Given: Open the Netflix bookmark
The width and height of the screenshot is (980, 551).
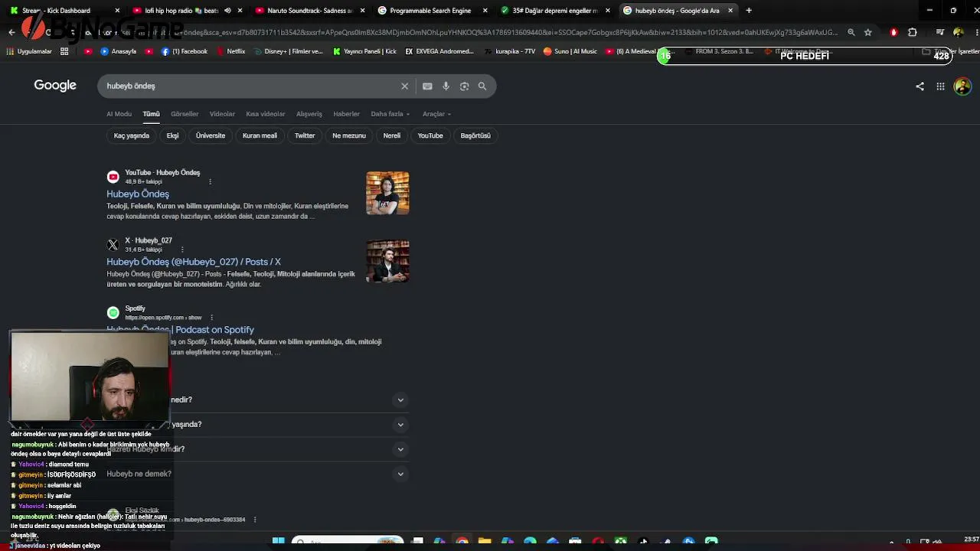Looking at the screenshot, I should pyautogui.click(x=230, y=51).
